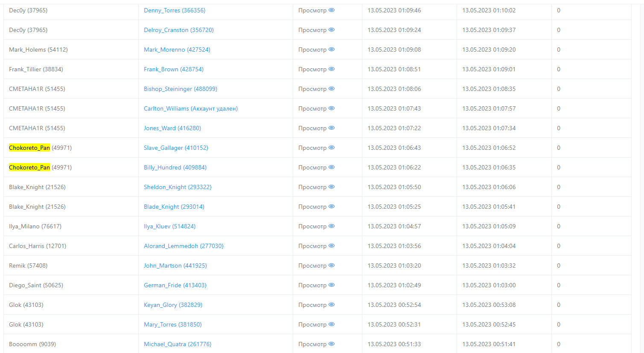Open Sheldon_Knight (293322) profile
The height and width of the screenshot is (353, 644).
click(178, 187)
